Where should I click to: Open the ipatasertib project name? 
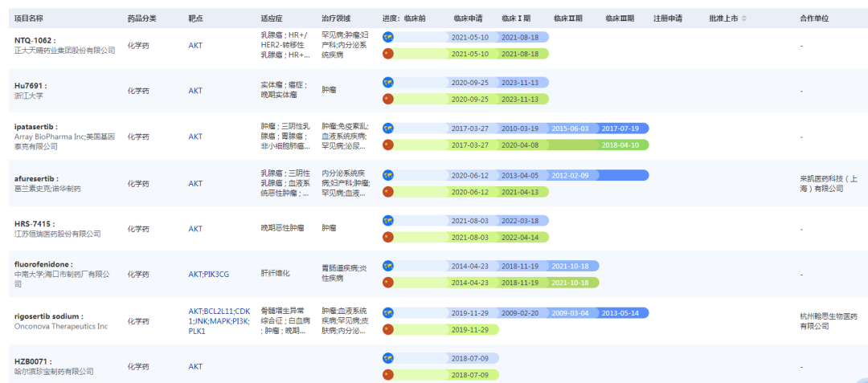point(35,127)
